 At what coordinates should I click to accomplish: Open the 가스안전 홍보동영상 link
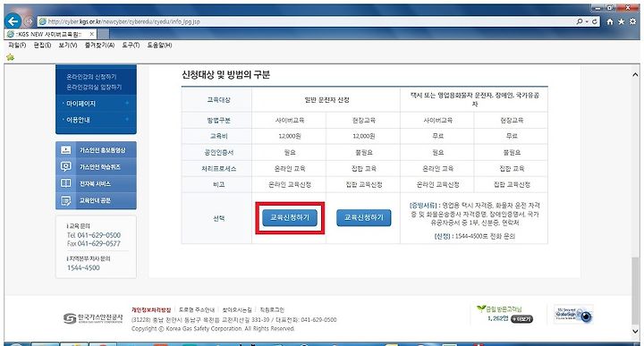tap(102, 150)
